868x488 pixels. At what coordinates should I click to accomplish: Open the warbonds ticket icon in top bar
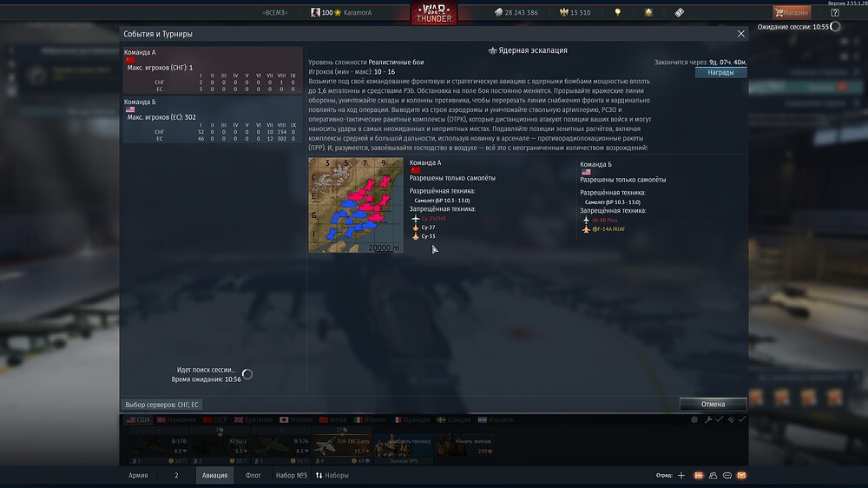678,13
